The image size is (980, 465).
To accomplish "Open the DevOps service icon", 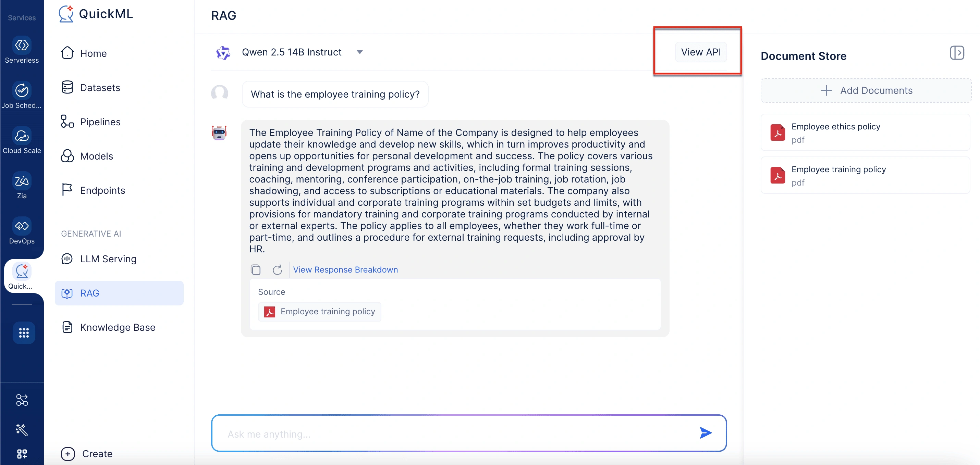I will pyautogui.click(x=22, y=226).
